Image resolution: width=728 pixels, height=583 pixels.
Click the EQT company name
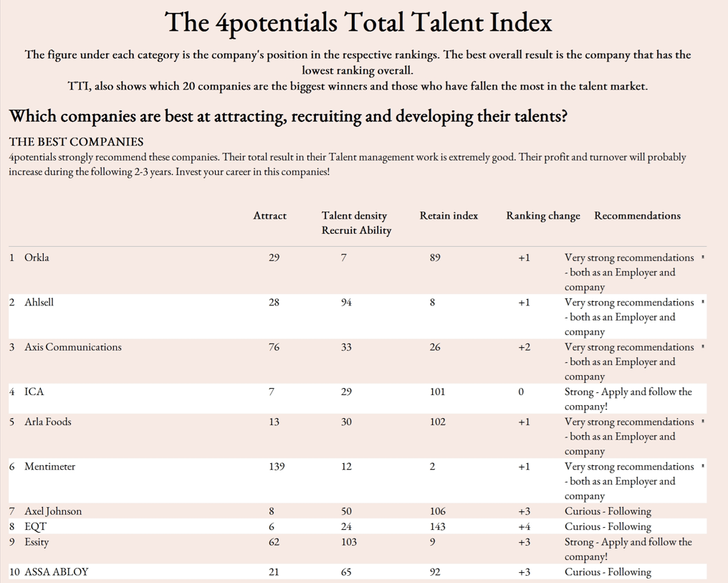pos(35,527)
